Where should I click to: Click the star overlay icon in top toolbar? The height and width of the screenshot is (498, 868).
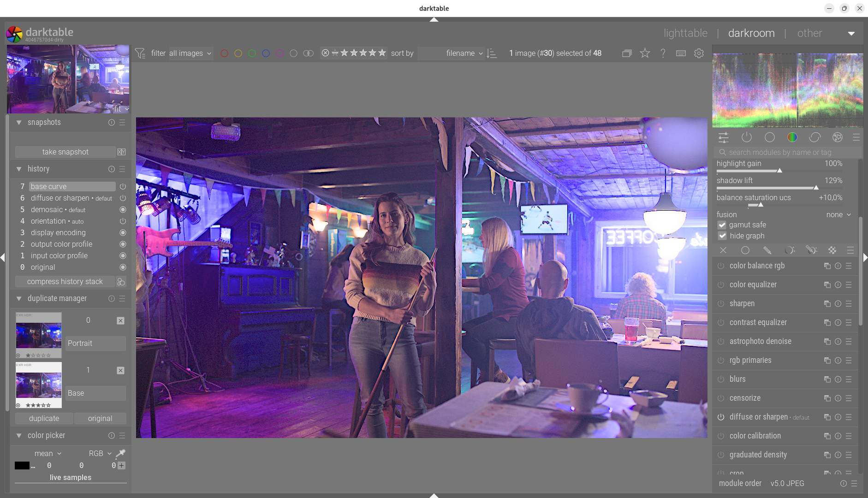coord(645,53)
